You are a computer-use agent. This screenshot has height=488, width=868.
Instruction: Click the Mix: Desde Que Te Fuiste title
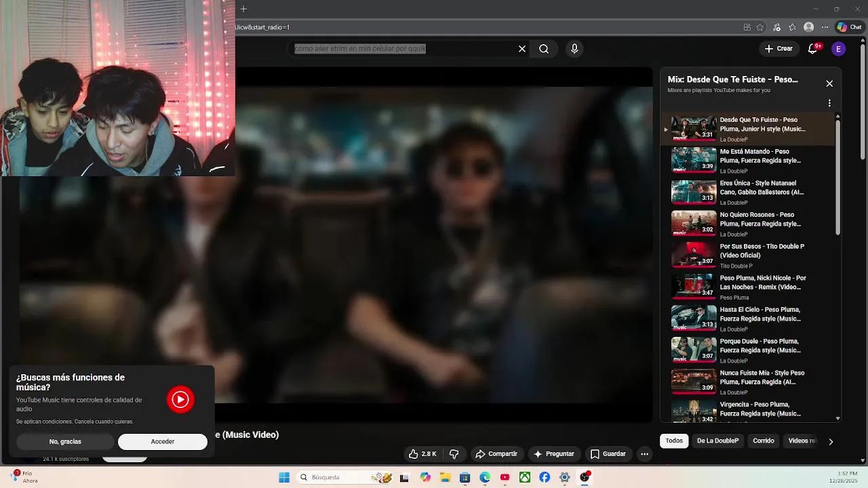pos(732,79)
